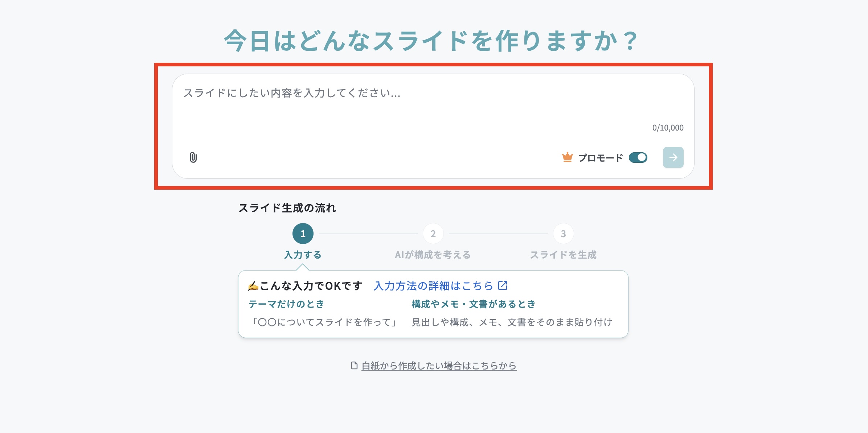Select step 1 circle 入力する
This screenshot has width=868, height=433.
coord(303,234)
